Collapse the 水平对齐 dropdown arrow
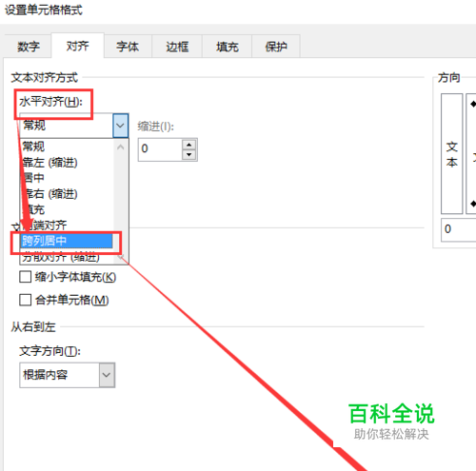Viewport: 476px width, 471px height. [120, 126]
